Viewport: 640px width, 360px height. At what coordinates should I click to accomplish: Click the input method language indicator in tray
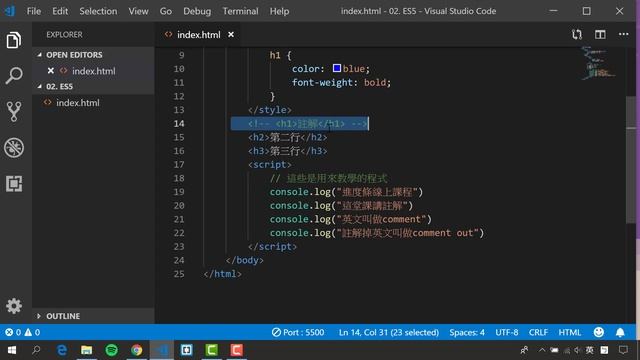pos(589,350)
